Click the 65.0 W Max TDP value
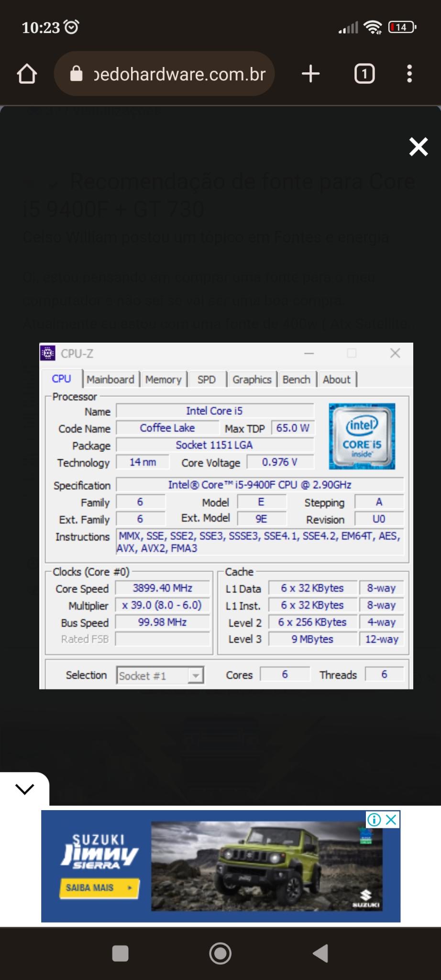 293,428
